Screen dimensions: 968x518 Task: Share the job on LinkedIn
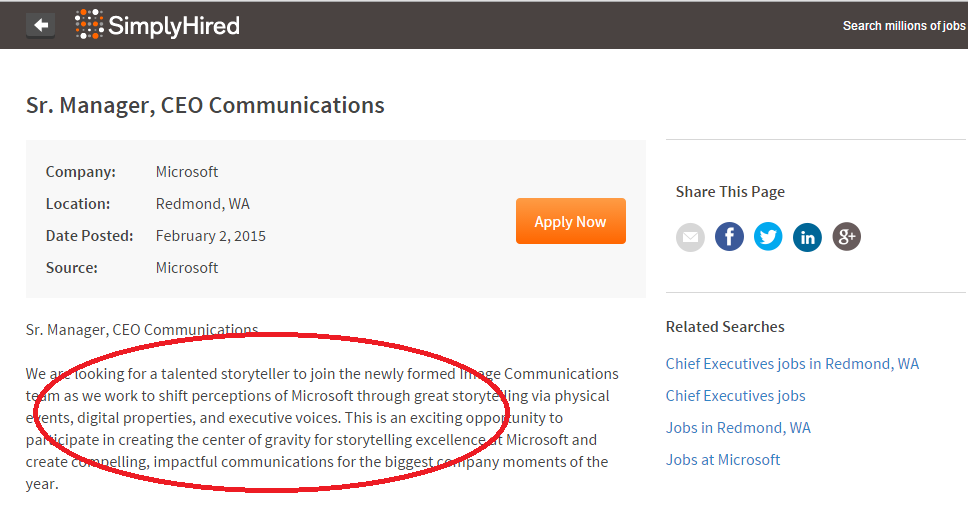coord(807,237)
